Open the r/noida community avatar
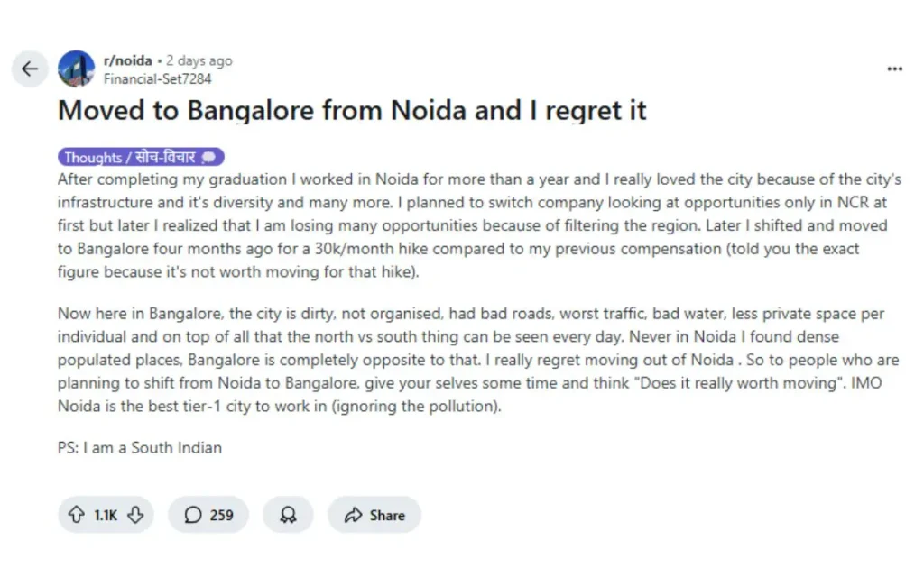 (76, 69)
